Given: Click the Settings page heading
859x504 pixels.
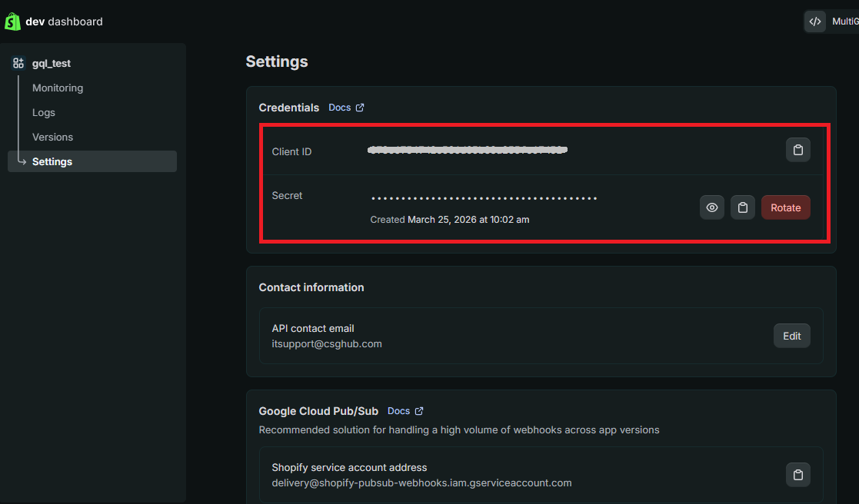Looking at the screenshot, I should pos(277,61).
